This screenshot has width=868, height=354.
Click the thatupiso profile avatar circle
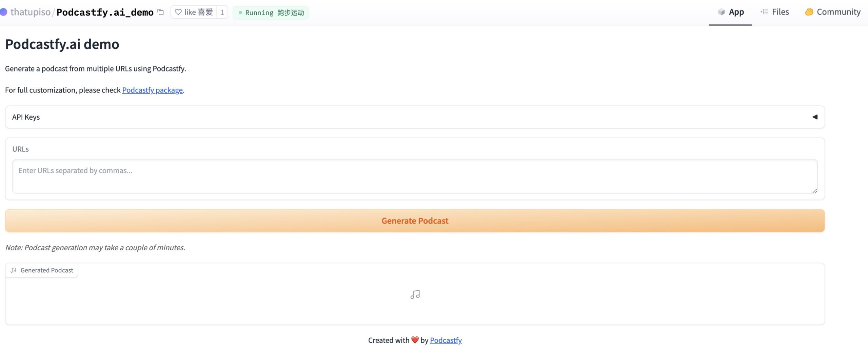pyautogui.click(x=3, y=12)
